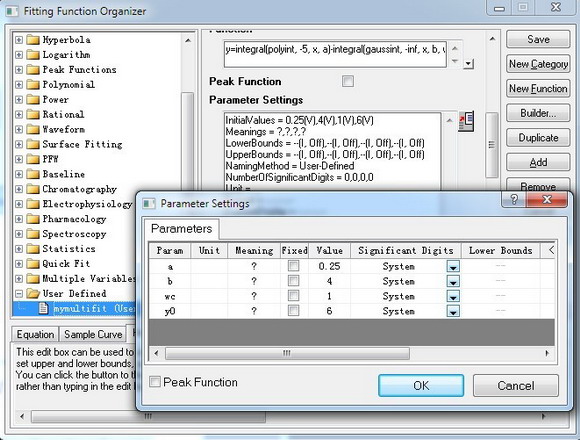Collapse the User Defined category

19,294
